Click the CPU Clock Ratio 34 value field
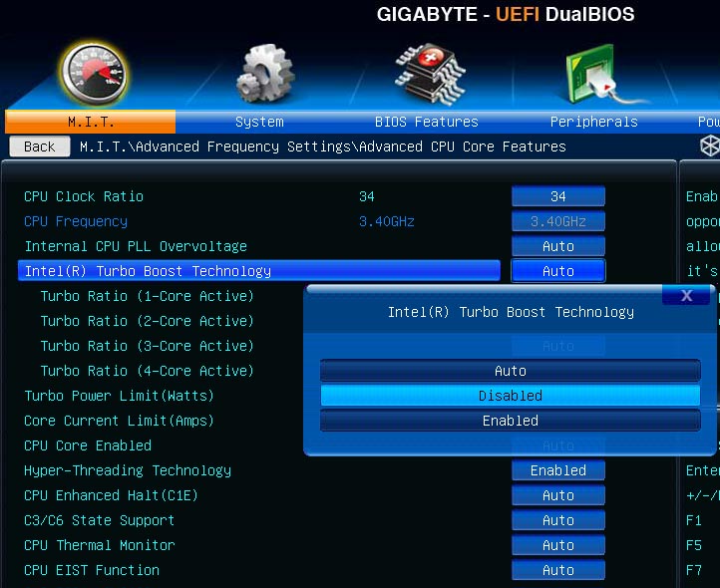Image resolution: width=720 pixels, height=588 pixels. coord(558,196)
